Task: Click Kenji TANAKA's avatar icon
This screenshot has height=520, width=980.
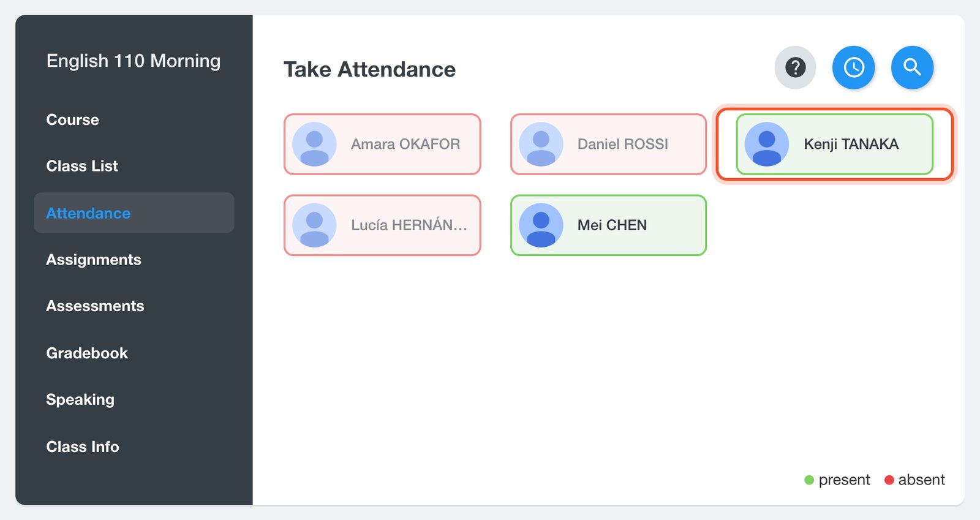Action: (767, 145)
